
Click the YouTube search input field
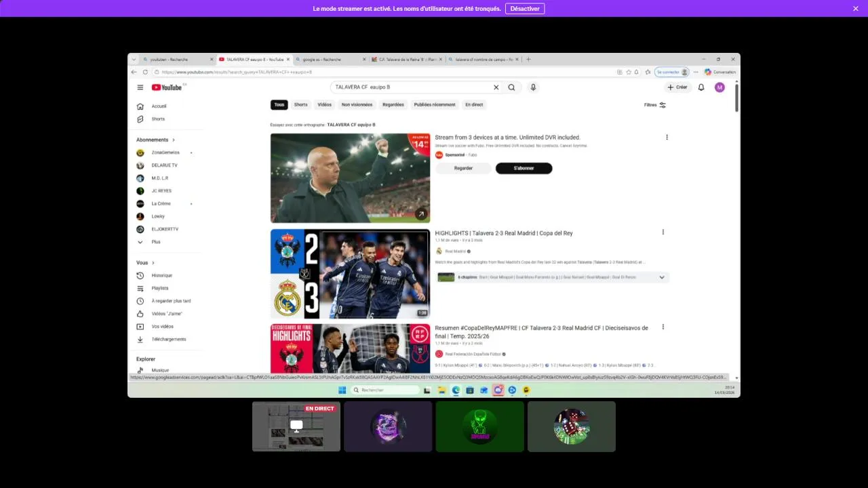pyautogui.click(x=410, y=87)
